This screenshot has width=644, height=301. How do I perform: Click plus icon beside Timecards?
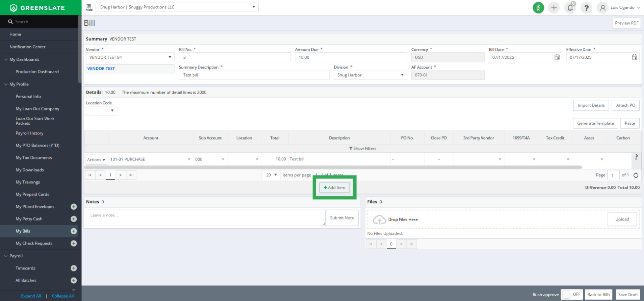point(74,268)
